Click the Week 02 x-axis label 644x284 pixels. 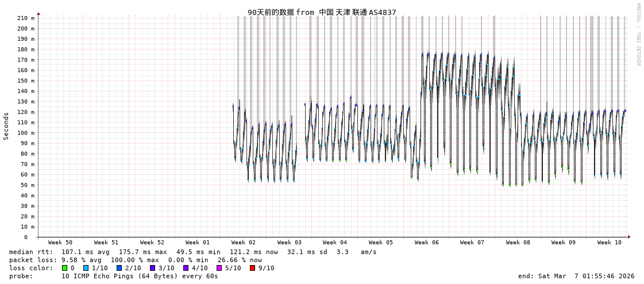244,243
